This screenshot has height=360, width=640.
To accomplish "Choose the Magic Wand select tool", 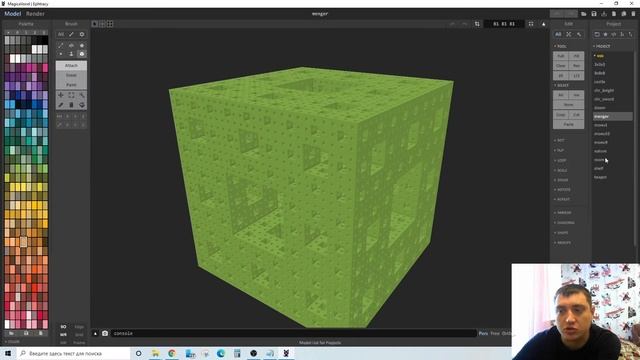I will [x=82, y=95].
